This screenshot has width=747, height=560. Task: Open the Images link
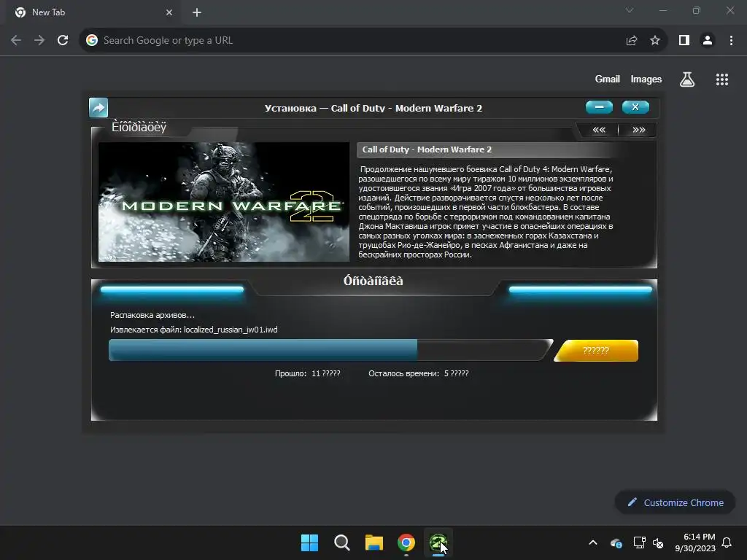(x=646, y=79)
